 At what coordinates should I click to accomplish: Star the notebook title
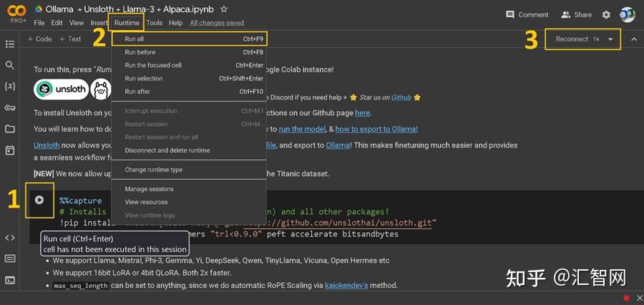(x=224, y=9)
